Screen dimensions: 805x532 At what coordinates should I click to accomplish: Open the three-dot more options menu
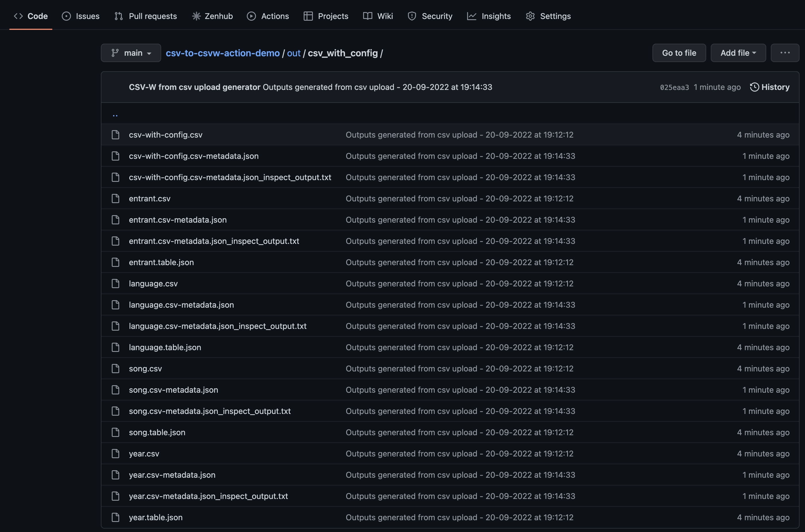[x=785, y=53]
